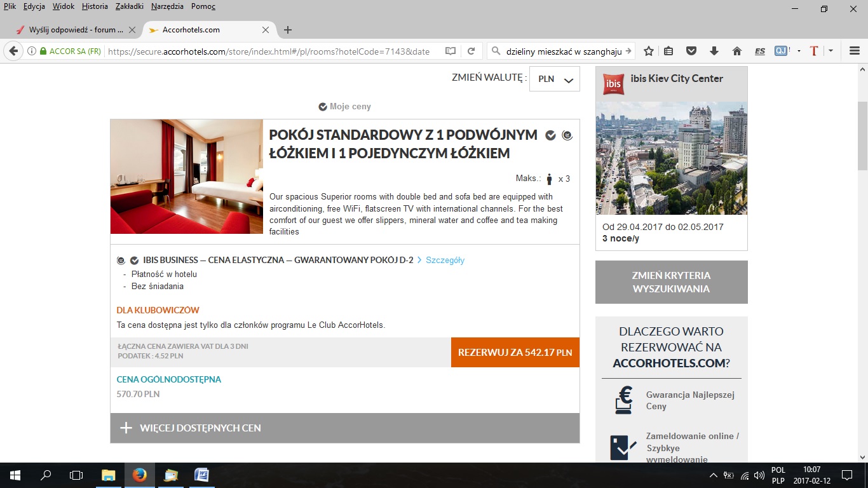Open the Downloads arrow icon

(714, 51)
